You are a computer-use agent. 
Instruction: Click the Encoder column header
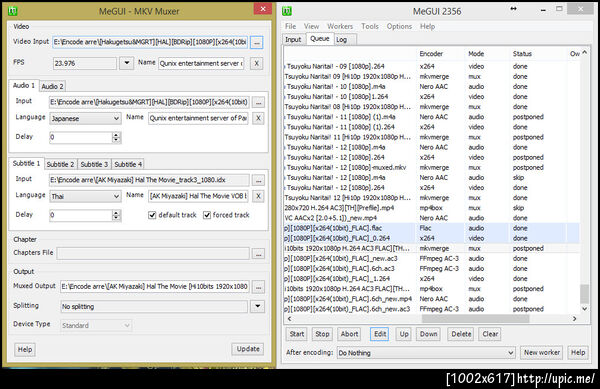(440, 54)
